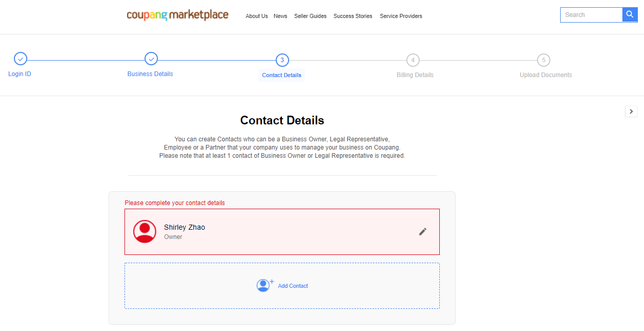Select the Billing Details step label
This screenshot has height=331, width=644.
point(415,75)
